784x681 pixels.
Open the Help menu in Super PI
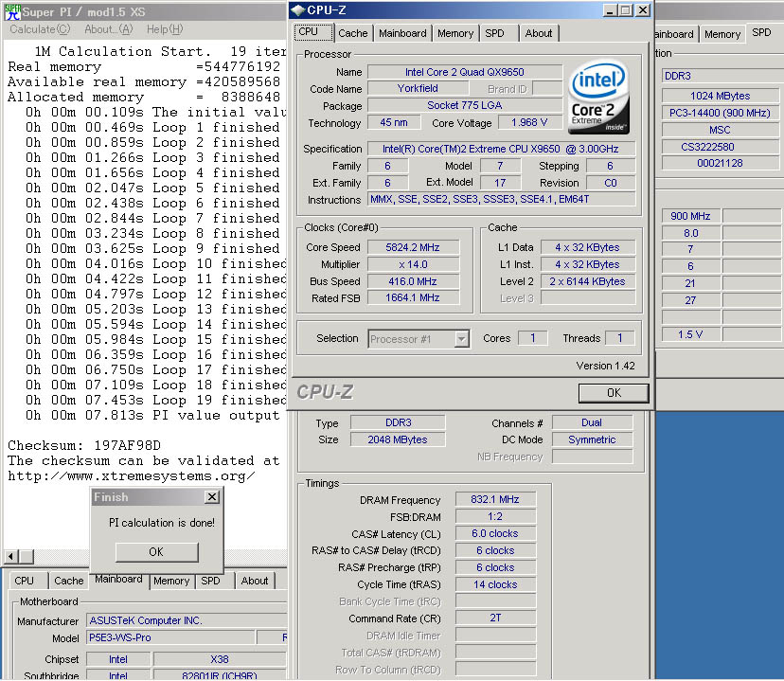click(x=165, y=29)
